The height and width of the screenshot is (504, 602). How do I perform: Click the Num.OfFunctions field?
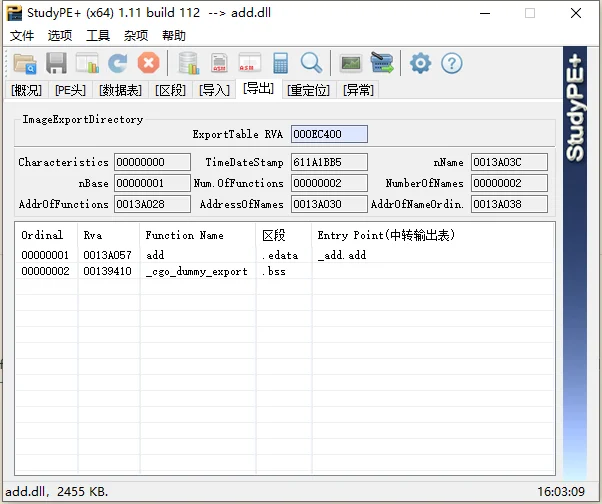pos(329,183)
